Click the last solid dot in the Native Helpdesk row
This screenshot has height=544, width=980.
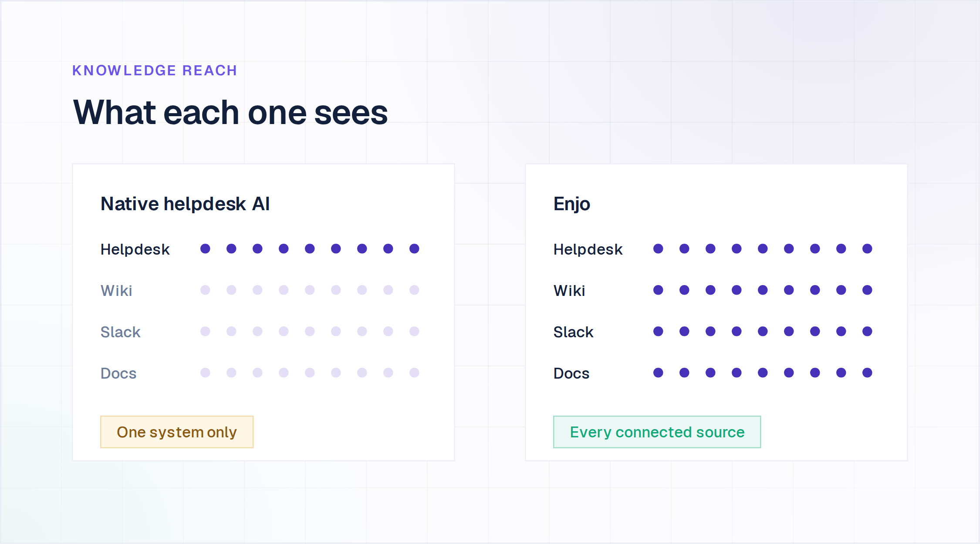tap(414, 248)
